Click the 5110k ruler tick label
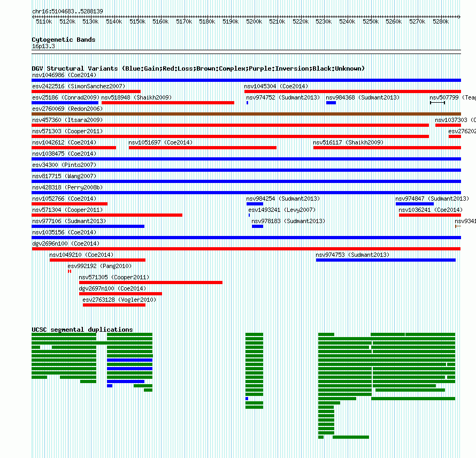Image resolution: width=476 pixels, height=458 pixels. [44, 21]
